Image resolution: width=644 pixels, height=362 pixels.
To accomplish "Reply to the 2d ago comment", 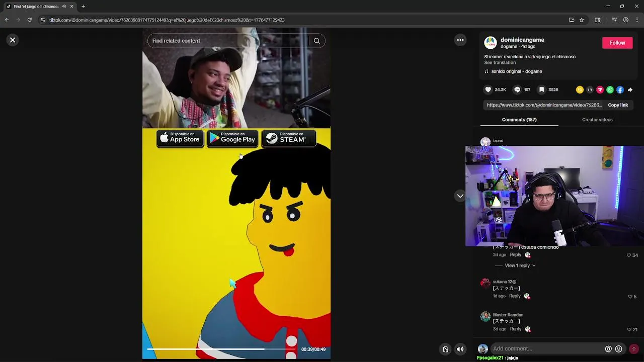I will (516, 255).
